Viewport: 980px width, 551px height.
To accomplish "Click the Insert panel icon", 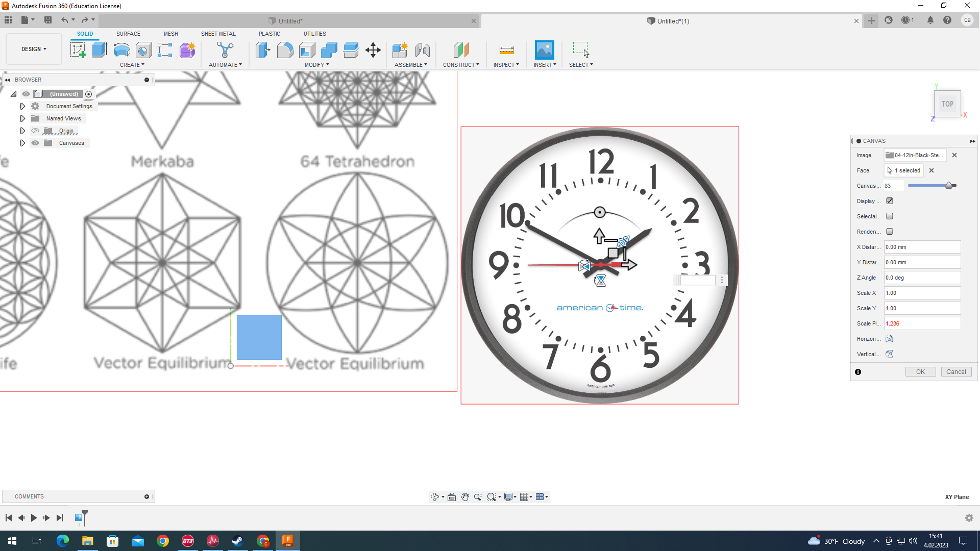I will (x=544, y=50).
